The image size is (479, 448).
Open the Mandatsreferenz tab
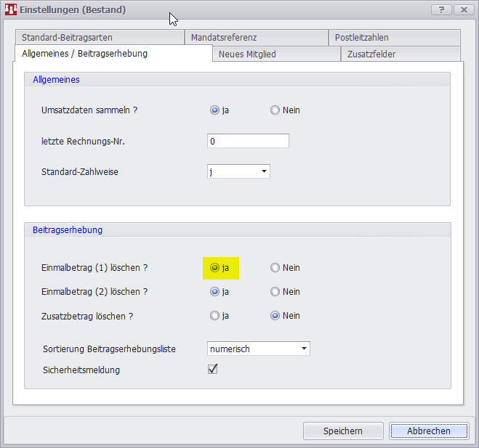224,37
